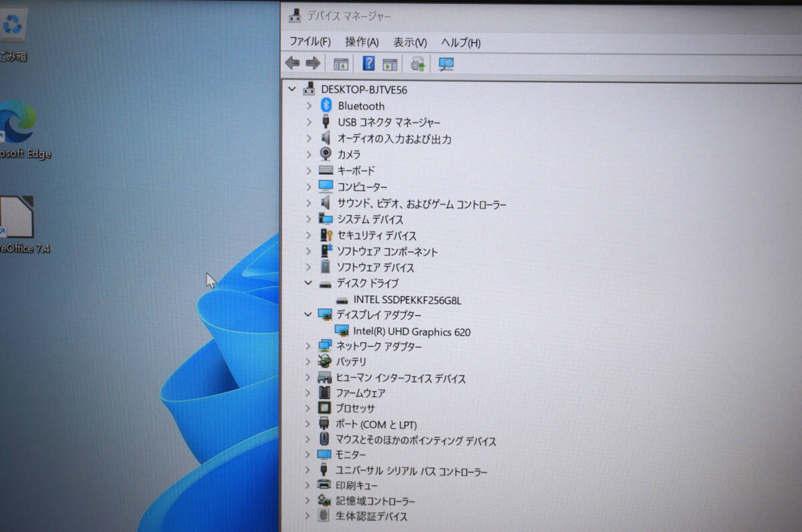Select the カメラ webcam icon

click(325, 154)
